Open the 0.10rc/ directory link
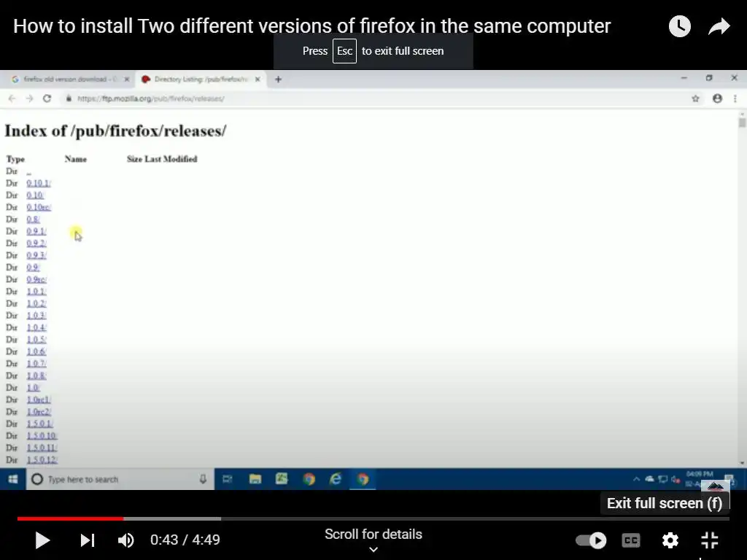This screenshot has height=560, width=747. (39, 207)
